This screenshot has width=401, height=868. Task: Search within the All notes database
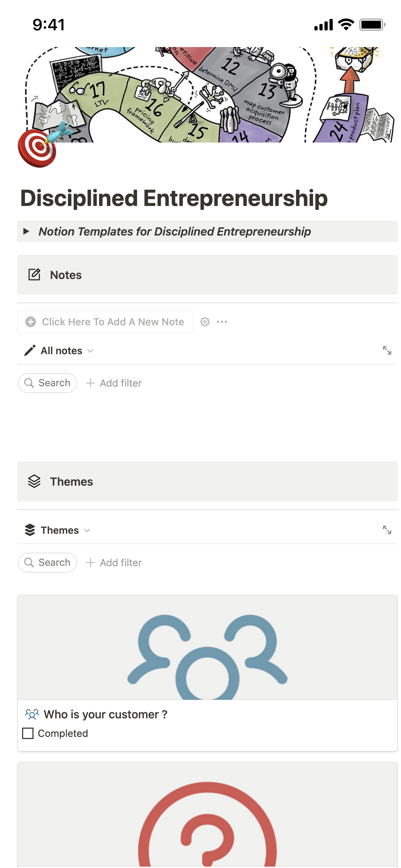pos(47,383)
